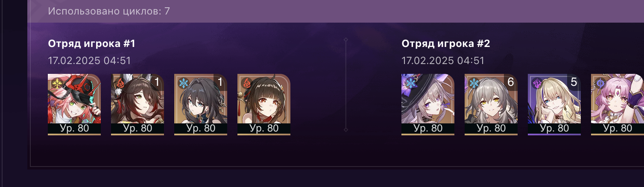Image resolution: width=644 pixels, height=187 pixels.
Task: Click the lightning element icon on the blonde character
Action: (536, 83)
